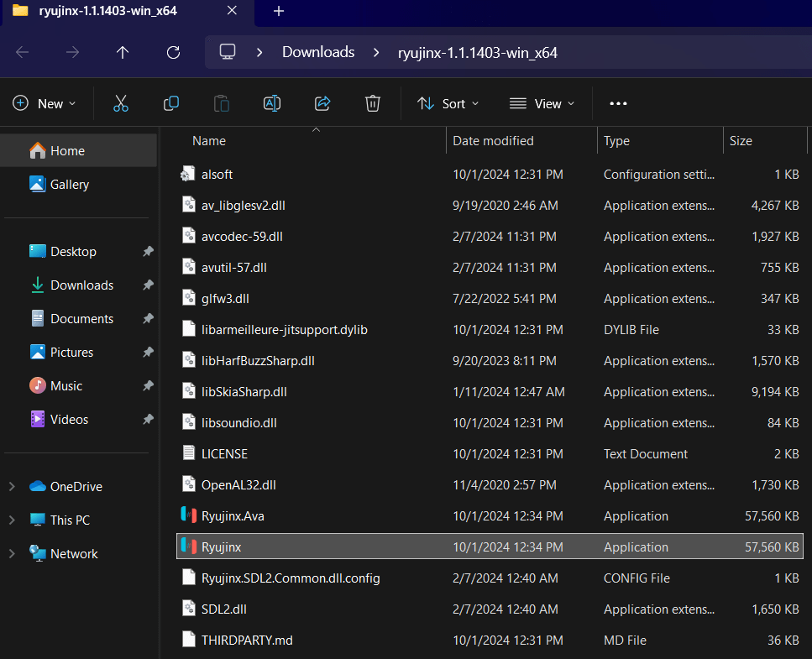Add a new File Explorer tab
Image resolution: width=812 pixels, height=659 pixels.
point(279,11)
